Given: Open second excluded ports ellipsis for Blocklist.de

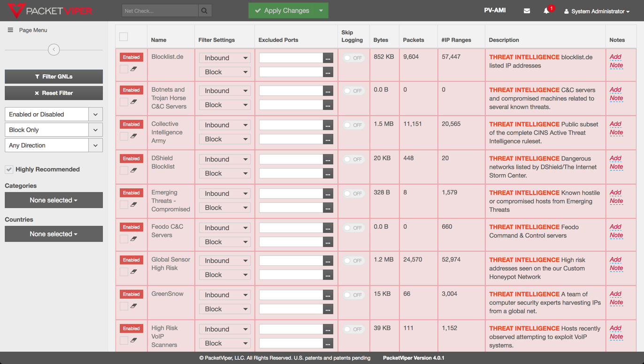Looking at the screenshot, I should 328,72.
